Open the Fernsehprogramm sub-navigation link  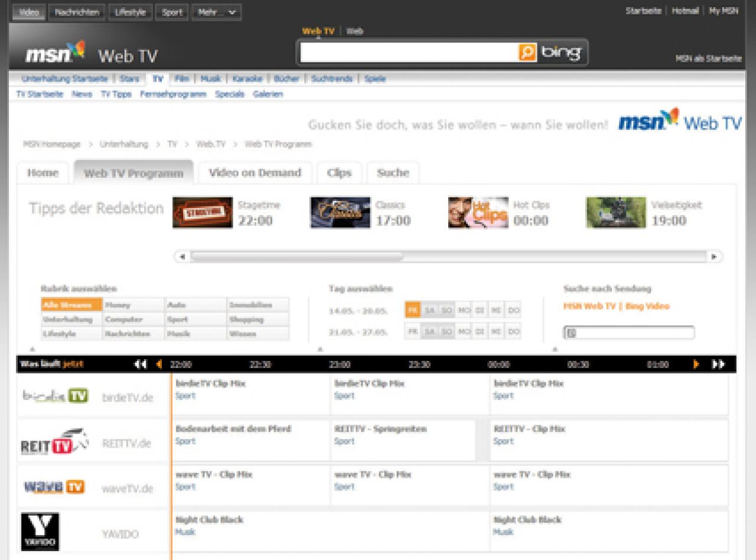tap(173, 94)
